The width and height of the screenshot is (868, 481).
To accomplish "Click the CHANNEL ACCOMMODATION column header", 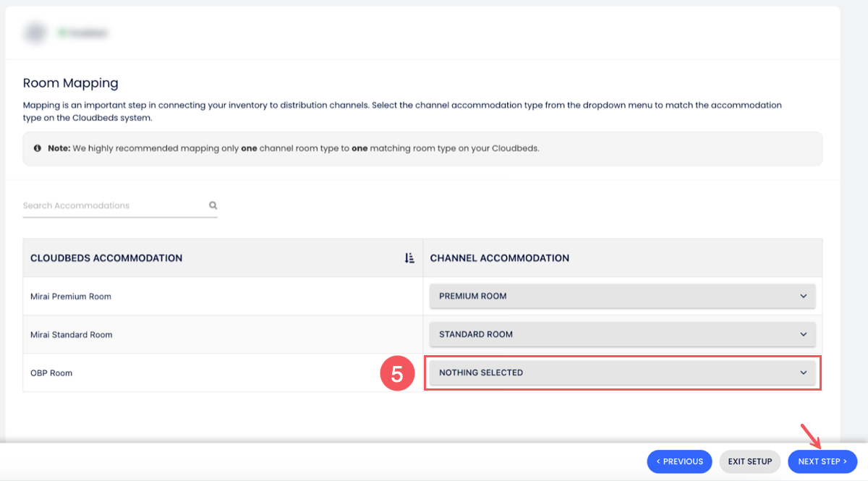I will (x=499, y=258).
